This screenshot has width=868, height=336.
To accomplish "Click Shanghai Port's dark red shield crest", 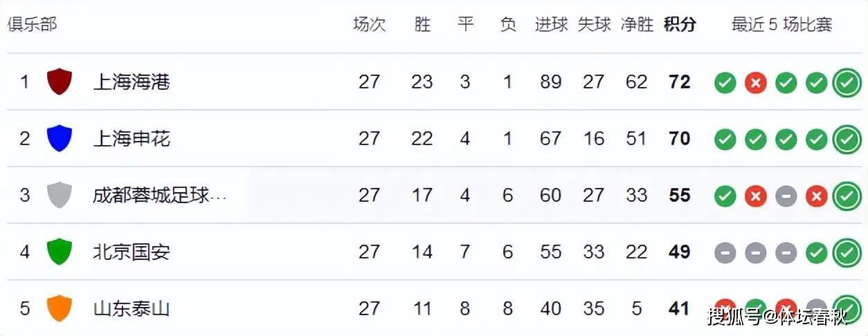I will (x=60, y=82).
